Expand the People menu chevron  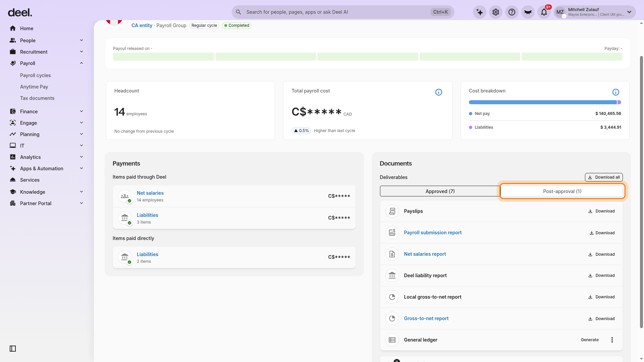click(x=82, y=40)
